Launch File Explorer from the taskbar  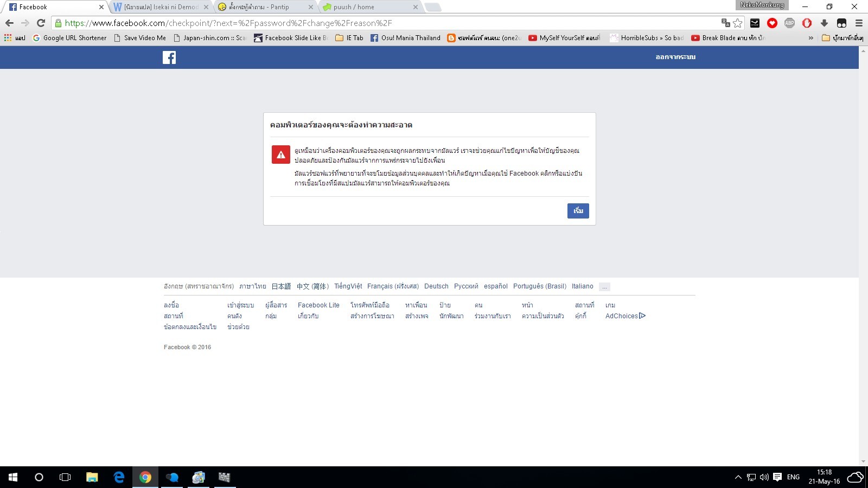92,477
